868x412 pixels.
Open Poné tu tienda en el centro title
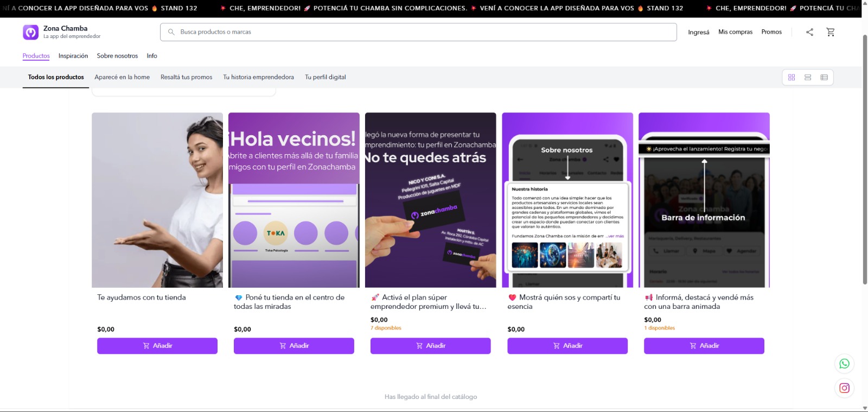click(289, 302)
